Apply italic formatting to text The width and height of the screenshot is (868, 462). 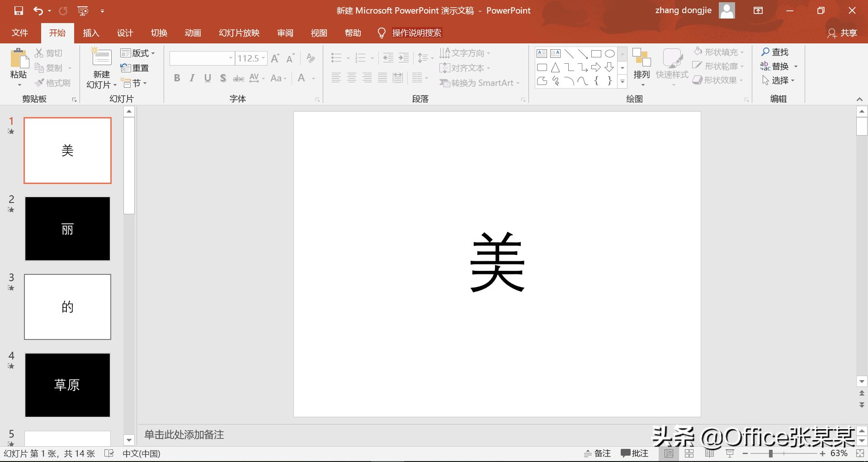point(192,78)
